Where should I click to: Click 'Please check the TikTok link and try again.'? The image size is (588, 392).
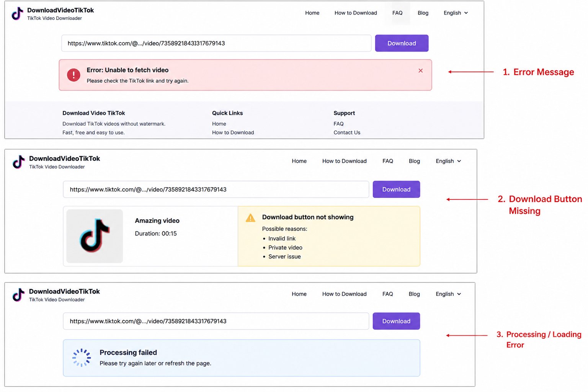pyautogui.click(x=137, y=81)
